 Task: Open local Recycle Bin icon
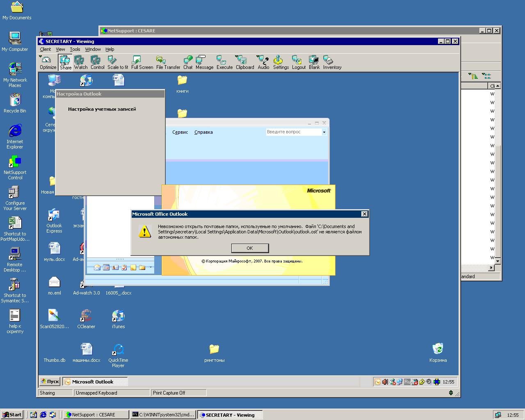pyautogui.click(x=15, y=103)
